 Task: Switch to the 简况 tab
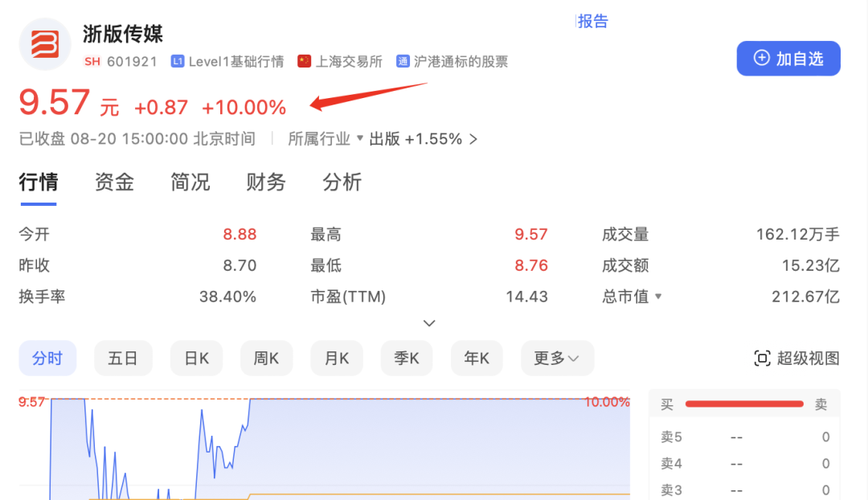[190, 182]
